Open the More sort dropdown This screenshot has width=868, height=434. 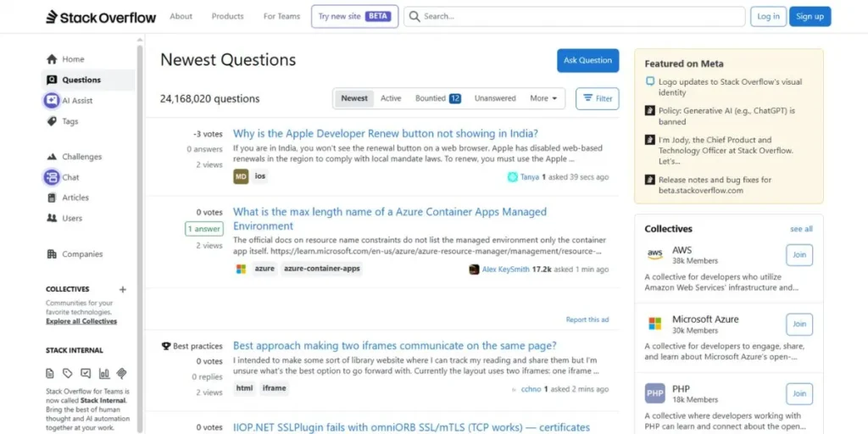543,98
